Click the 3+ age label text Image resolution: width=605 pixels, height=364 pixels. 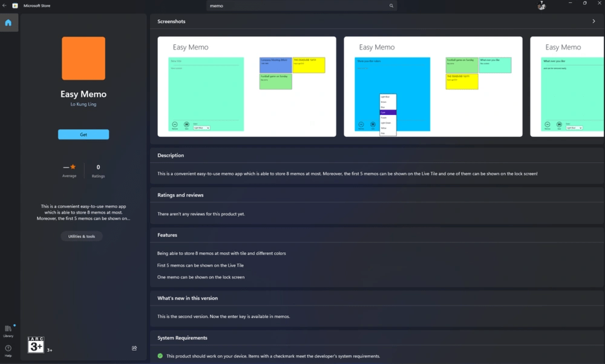[50, 350]
